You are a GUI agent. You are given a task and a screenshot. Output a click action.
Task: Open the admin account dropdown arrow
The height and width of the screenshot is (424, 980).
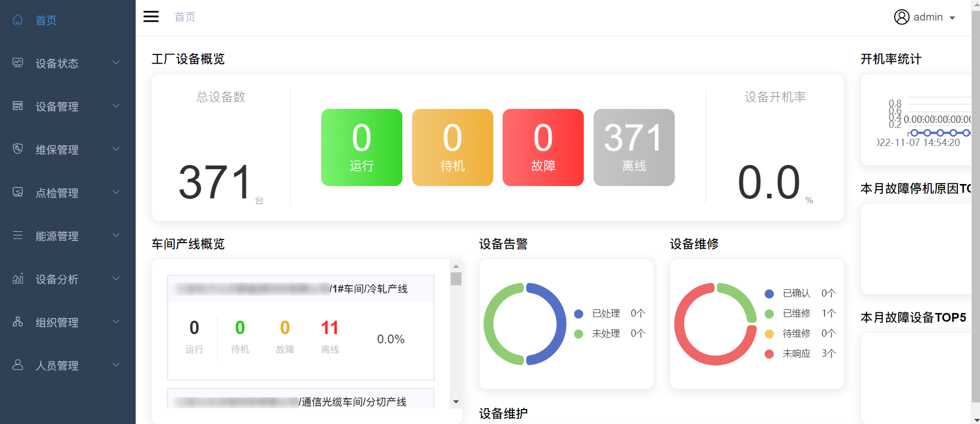(x=952, y=18)
